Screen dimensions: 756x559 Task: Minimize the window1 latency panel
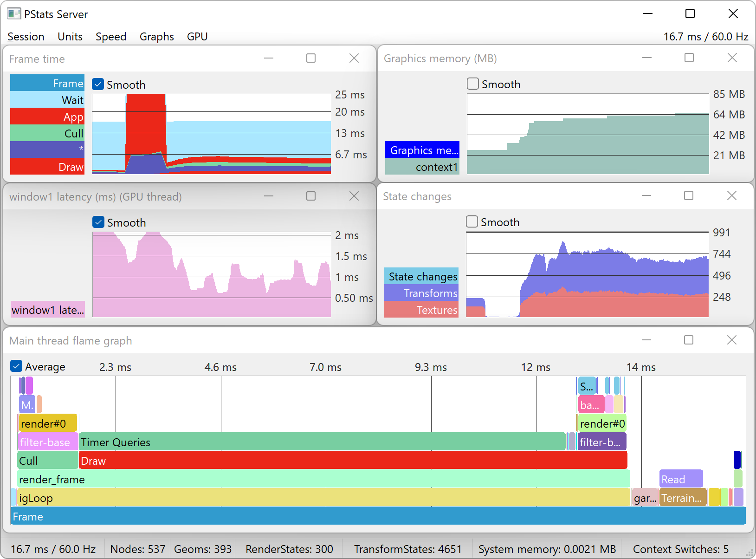[269, 196]
